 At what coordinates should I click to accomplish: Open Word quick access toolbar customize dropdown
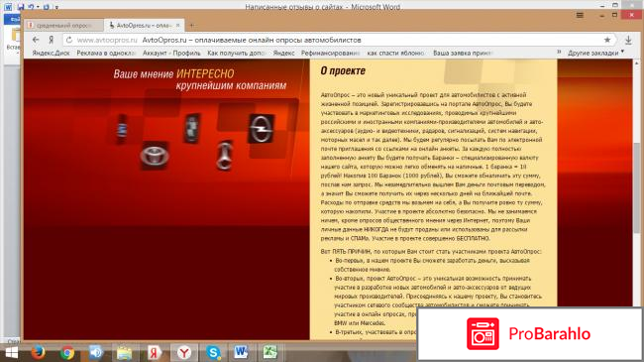coord(56,7)
